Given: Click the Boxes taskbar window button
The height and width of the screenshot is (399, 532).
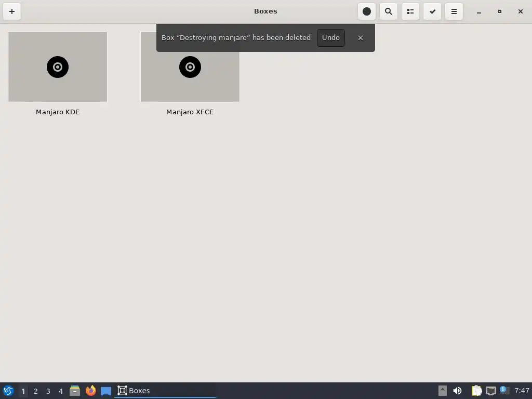Looking at the screenshot, I should pos(165,391).
